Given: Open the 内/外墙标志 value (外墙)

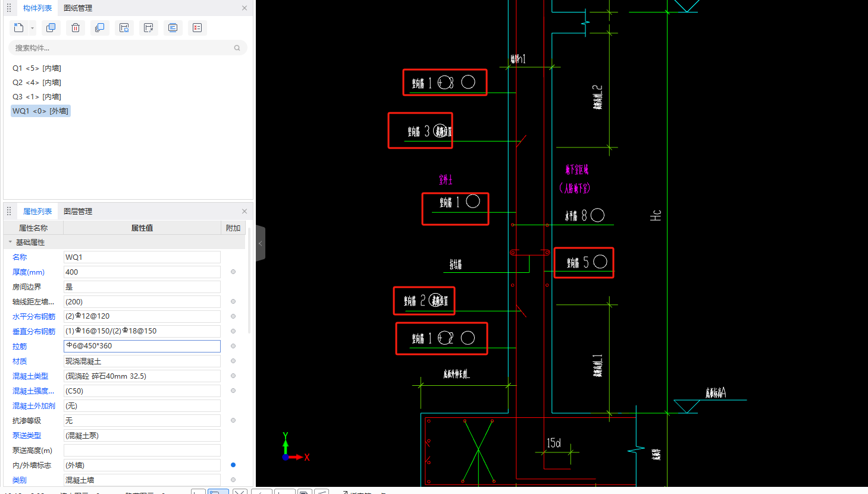Looking at the screenshot, I should (142, 465).
